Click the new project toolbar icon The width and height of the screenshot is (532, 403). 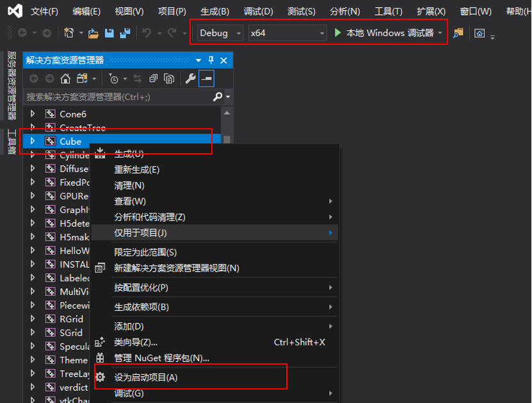(x=69, y=33)
